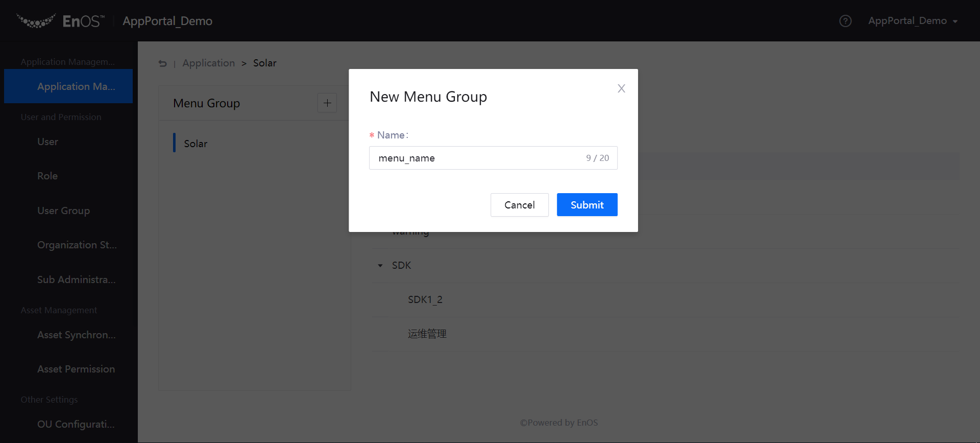Screen dimensions: 980x443
Task: Open Organization Structure sidebar item
Action: point(77,245)
